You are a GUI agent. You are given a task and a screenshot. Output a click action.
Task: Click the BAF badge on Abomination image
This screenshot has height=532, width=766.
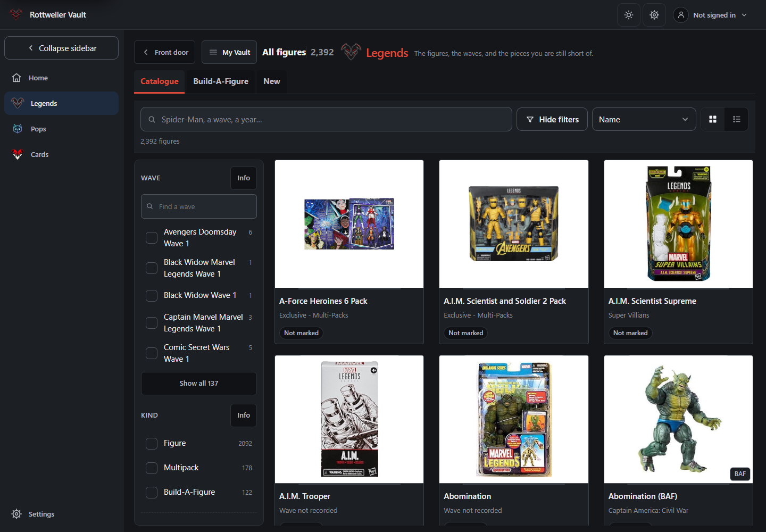coord(740,474)
